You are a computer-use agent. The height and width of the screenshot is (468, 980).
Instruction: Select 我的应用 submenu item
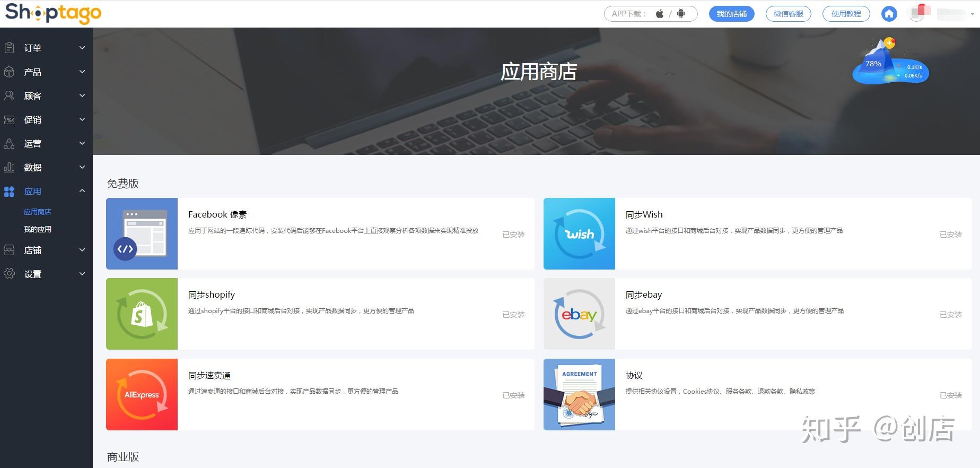(38, 229)
